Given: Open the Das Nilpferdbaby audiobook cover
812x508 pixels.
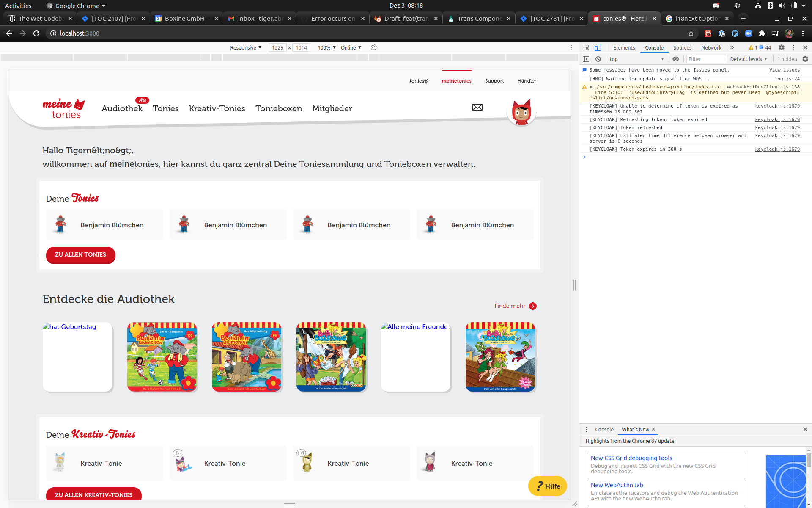Looking at the screenshot, I should [x=247, y=357].
